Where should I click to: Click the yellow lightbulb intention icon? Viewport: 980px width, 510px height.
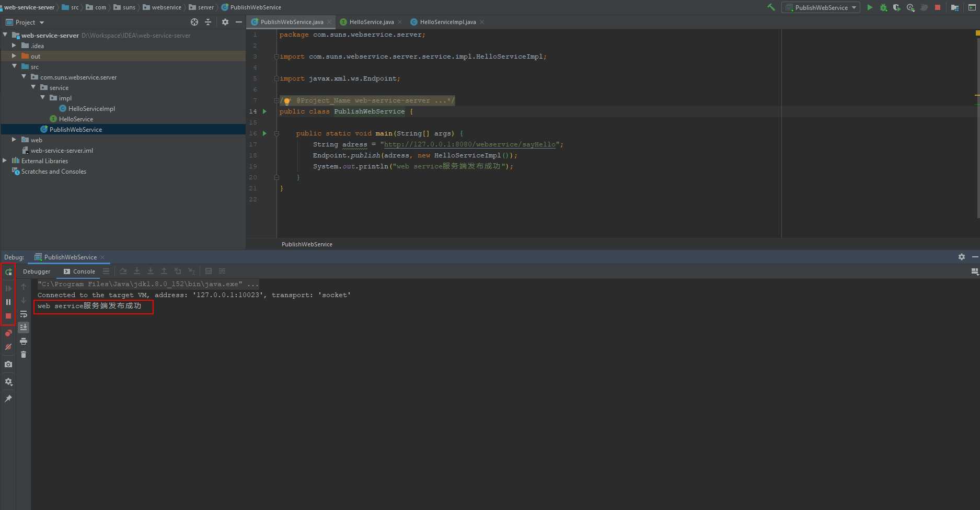287,101
